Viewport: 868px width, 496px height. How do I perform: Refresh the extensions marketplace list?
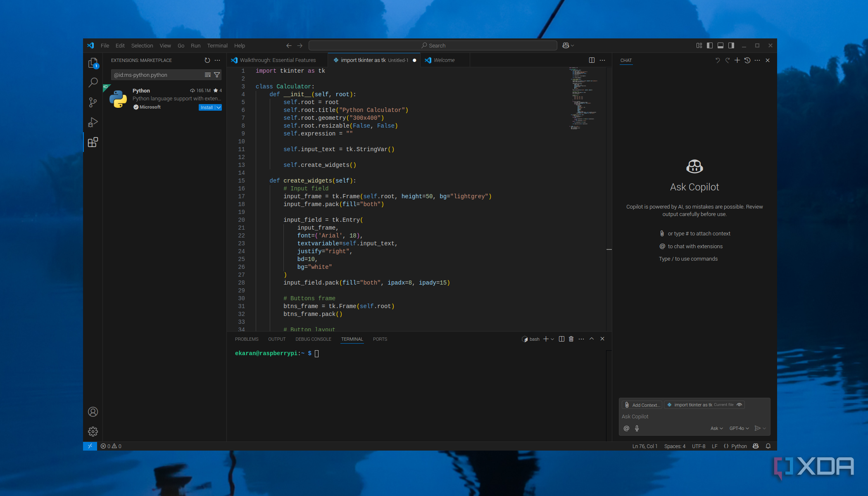(207, 60)
